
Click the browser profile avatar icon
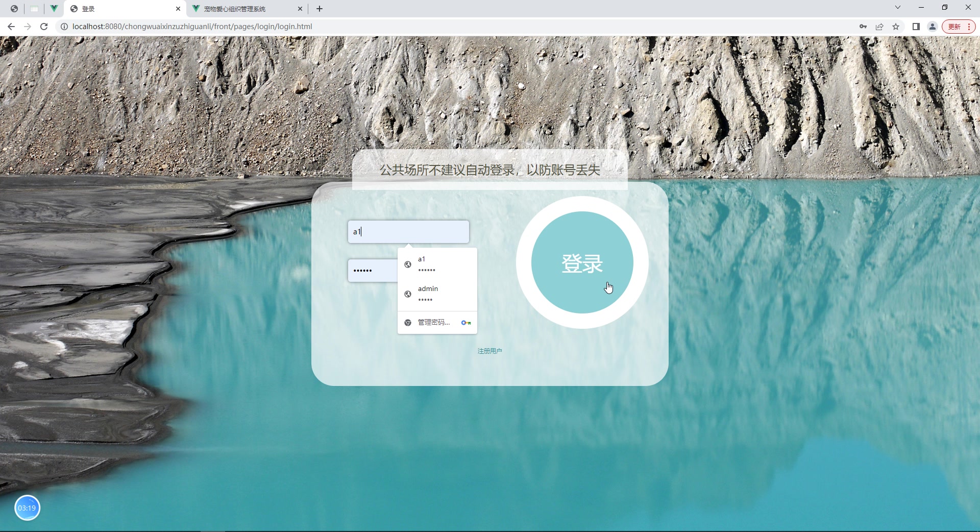tap(933, 26)
